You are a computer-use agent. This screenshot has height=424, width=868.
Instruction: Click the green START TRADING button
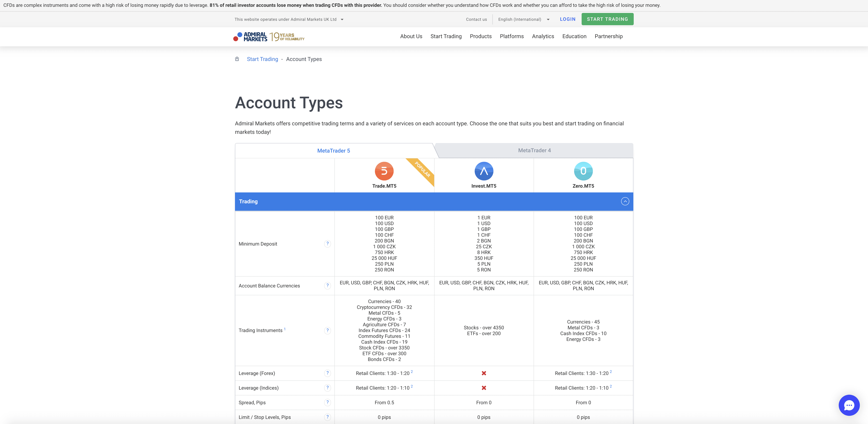coord(607,19)
